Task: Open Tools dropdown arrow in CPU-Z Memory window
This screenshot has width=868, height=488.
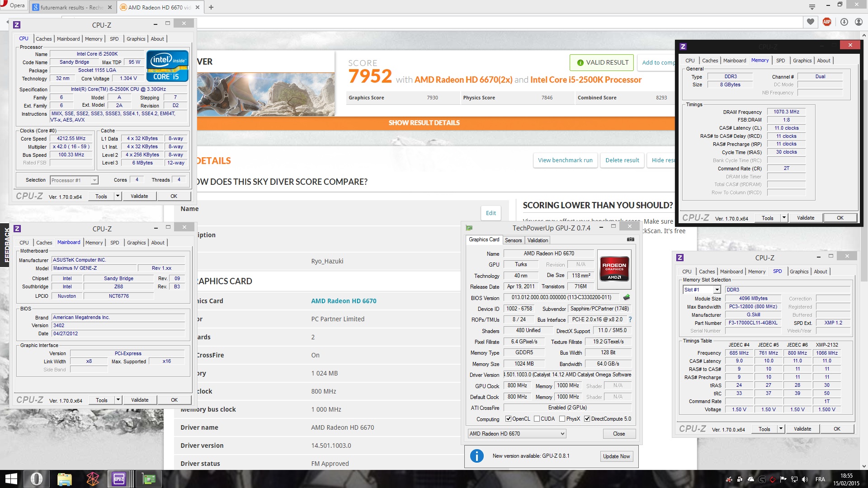Action: (x=784, y=218)
